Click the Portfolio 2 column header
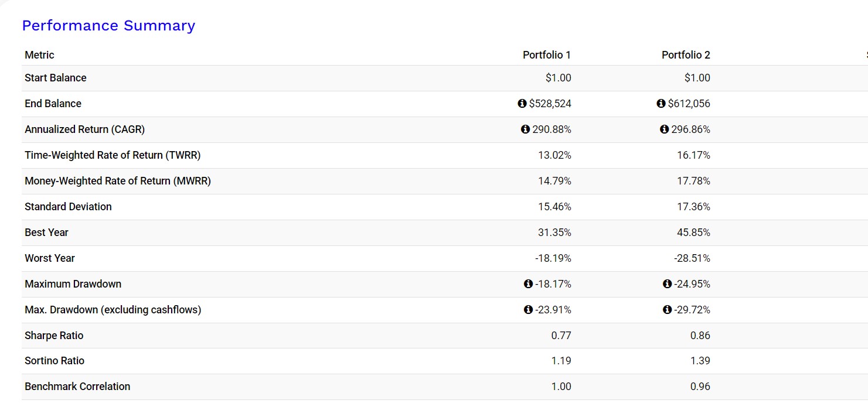Screen dimensions: 868x417 coord(686,55)
